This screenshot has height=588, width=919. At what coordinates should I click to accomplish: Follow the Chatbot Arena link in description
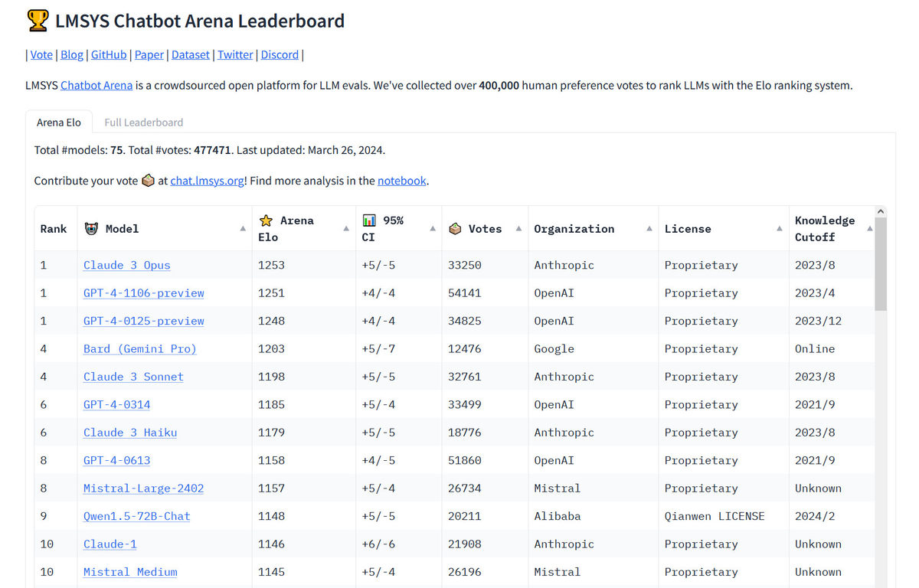pos(96,85)
